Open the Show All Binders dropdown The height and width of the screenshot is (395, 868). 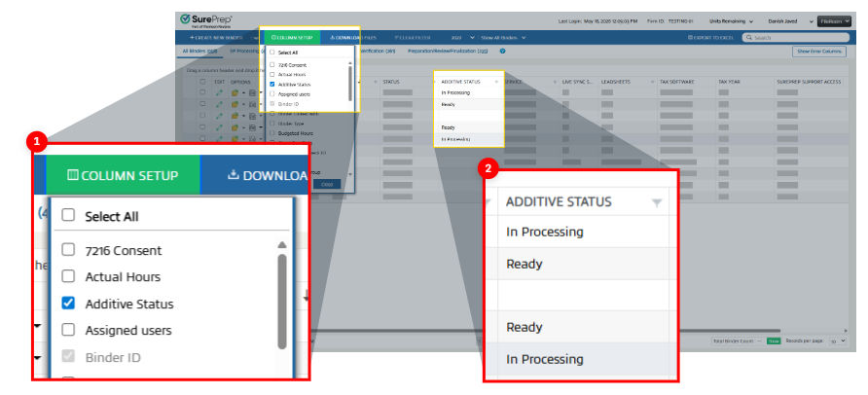[x=503, y=38]
